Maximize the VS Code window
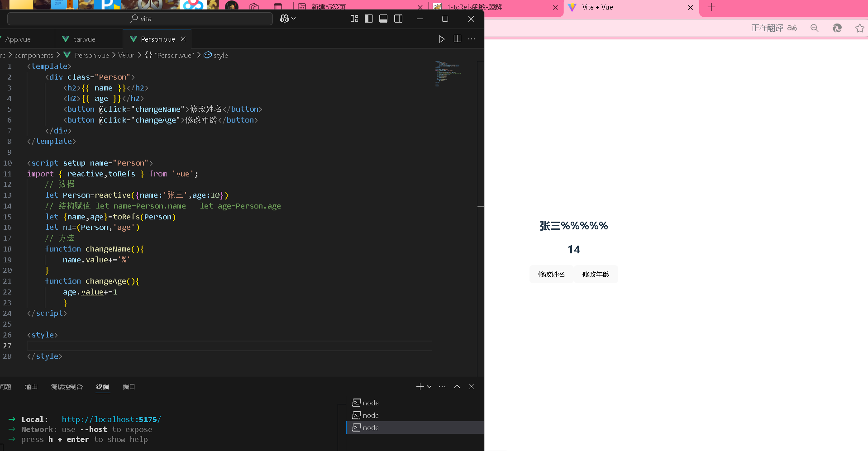Image resolution: width=868 pixels, height=451 pixels. click(445, 19)
